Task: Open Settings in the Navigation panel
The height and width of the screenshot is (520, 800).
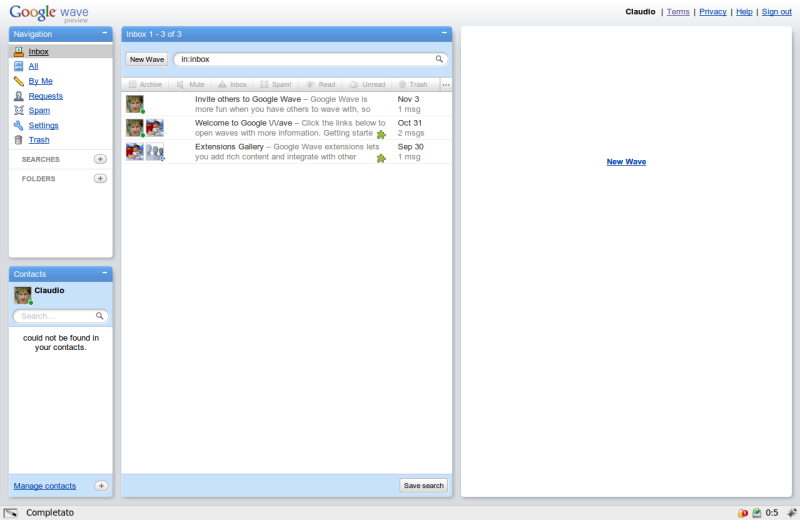Action: [x=43, y=126]
